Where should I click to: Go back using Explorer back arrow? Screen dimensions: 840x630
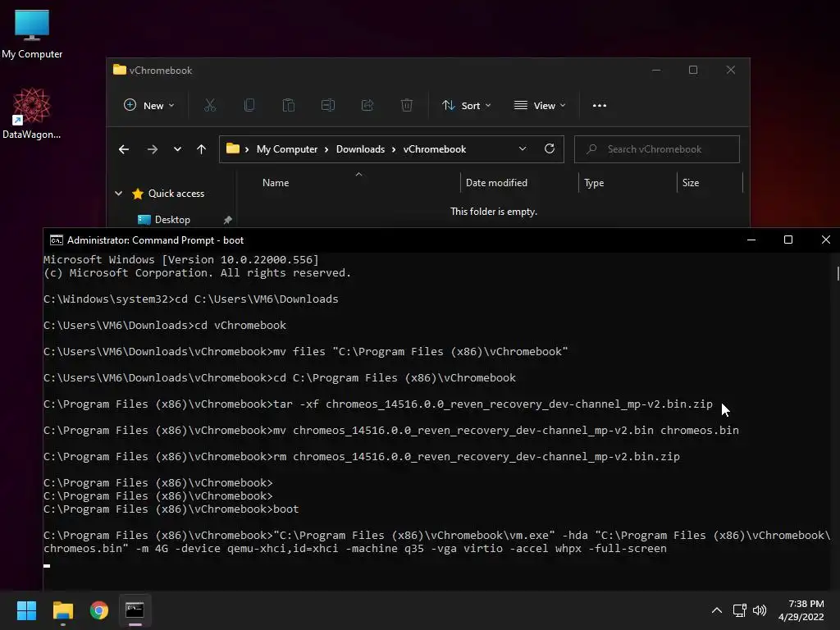click(x=124, y=149)
